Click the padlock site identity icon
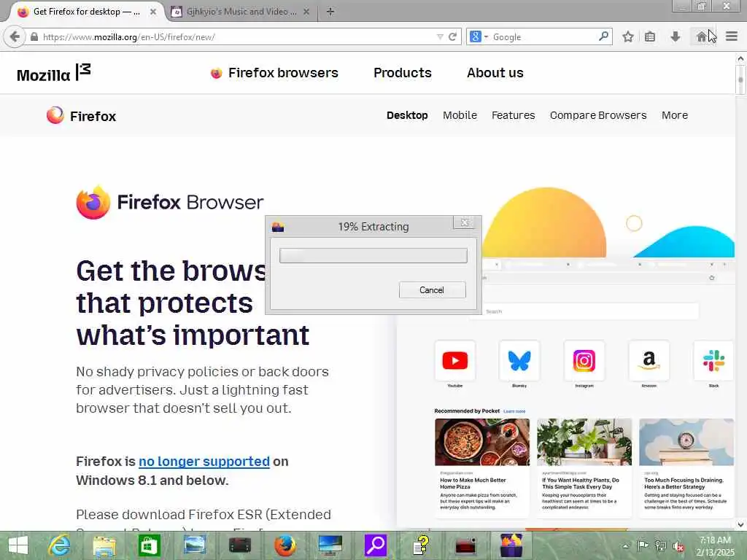Image resolution: width=747 pixels, height=560 pixels. [34, 36]
